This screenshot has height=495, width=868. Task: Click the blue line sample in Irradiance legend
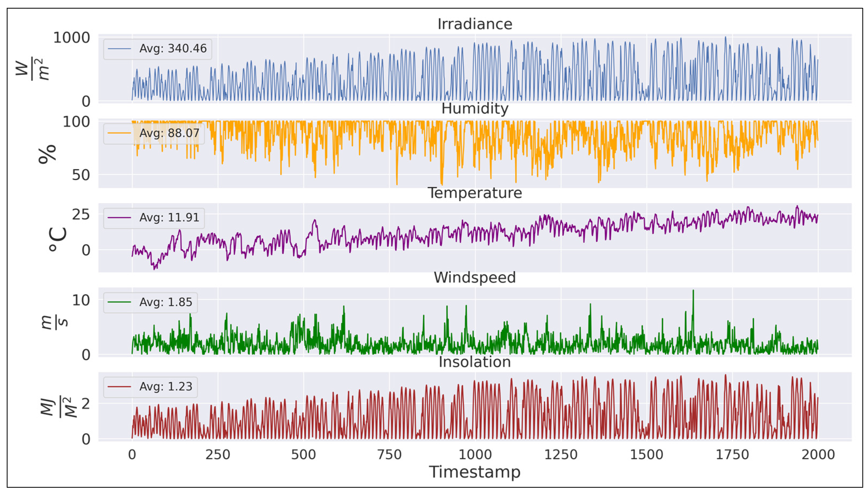pyautogui.click(x=119, y=49)
